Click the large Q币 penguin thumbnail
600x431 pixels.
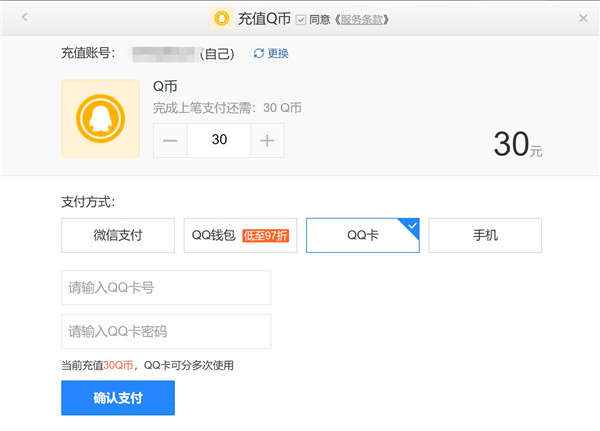[x=101, y=119]
